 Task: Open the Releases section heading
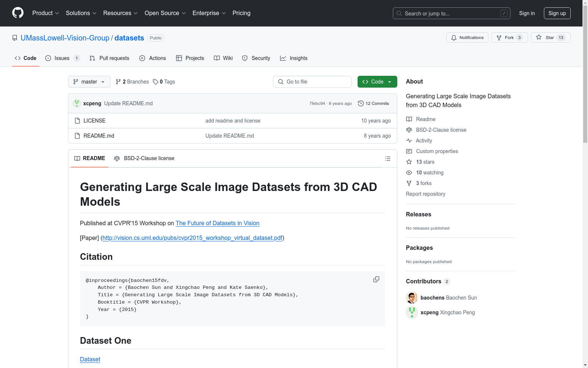pos(419,214)
